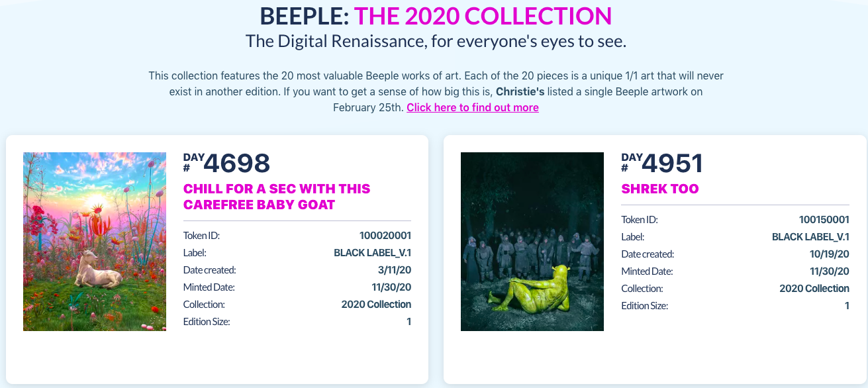This screenshot has width=868, height=388.
Task: Open the Shrek Too artwork thumbnail
Action: click(x=532, y=242)
